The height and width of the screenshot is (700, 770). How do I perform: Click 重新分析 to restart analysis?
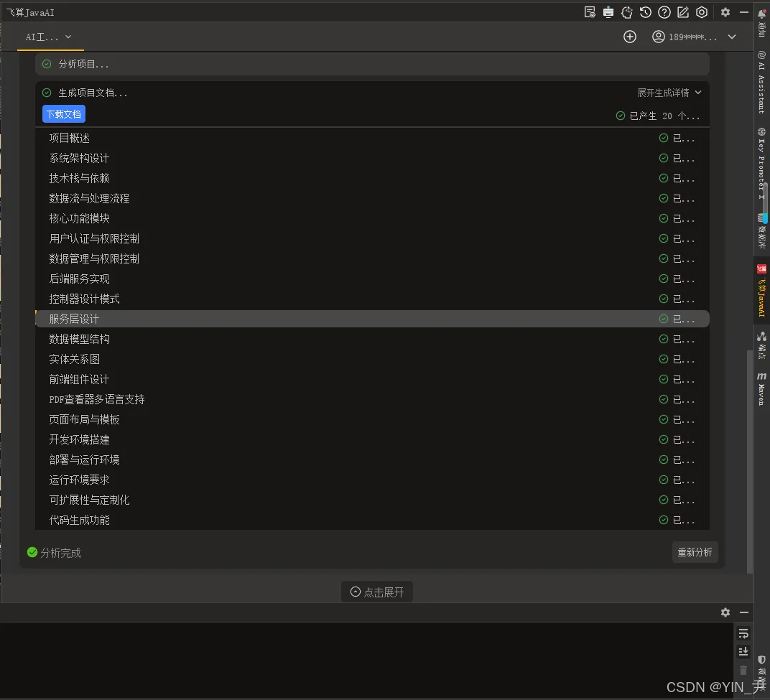(694, 552)
